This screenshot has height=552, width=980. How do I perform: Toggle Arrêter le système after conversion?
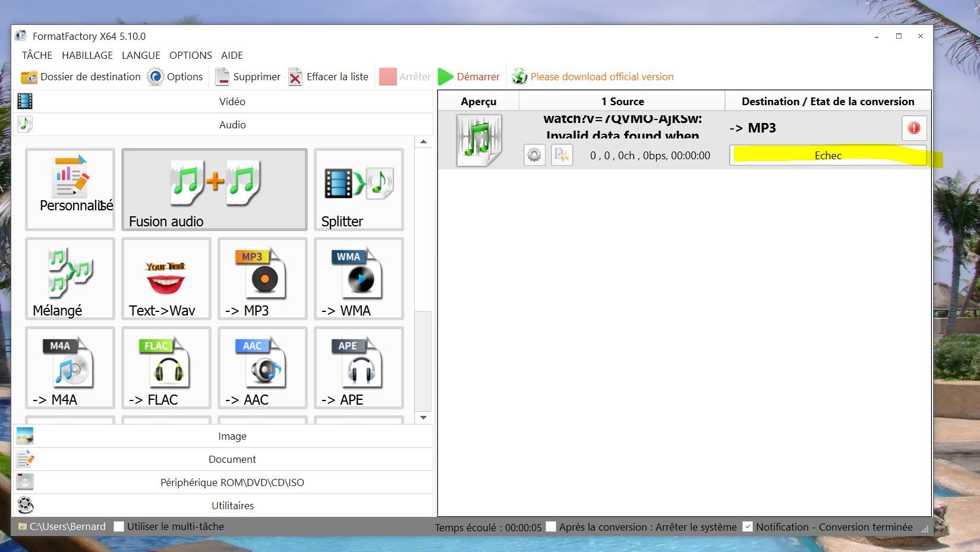click(x=552, y=526)
